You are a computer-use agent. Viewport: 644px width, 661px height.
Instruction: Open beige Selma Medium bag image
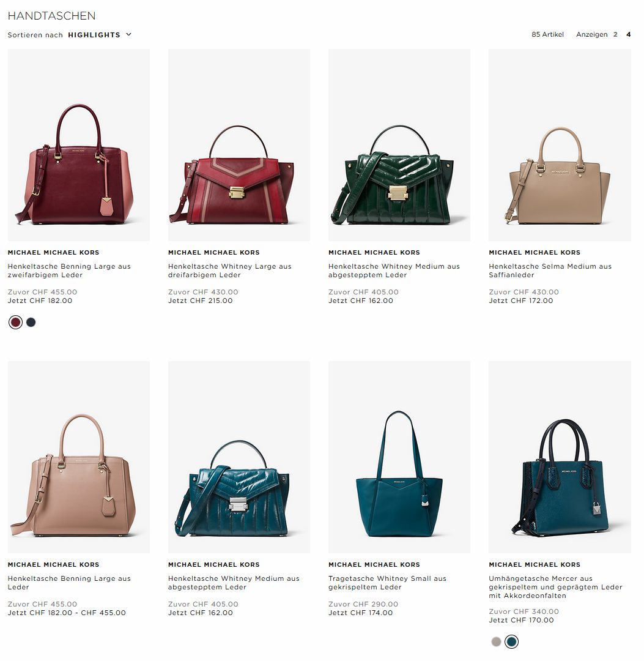(560, 145)
